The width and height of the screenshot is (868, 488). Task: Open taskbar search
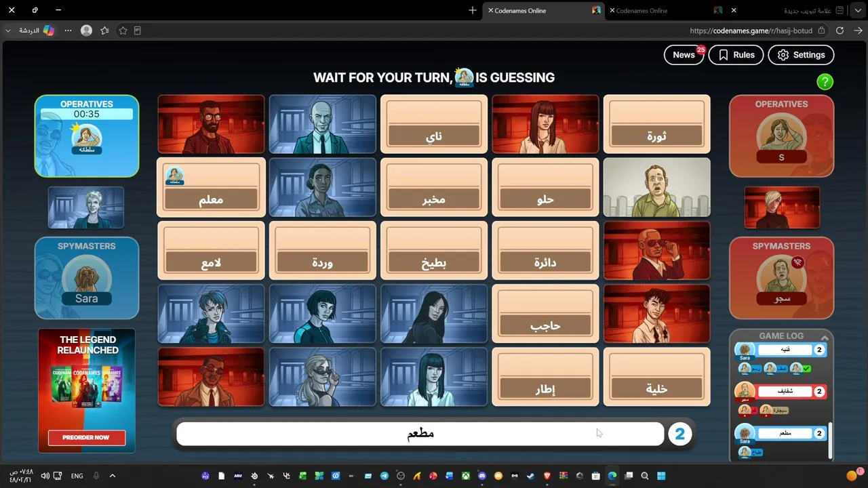[x=645, y=476]
